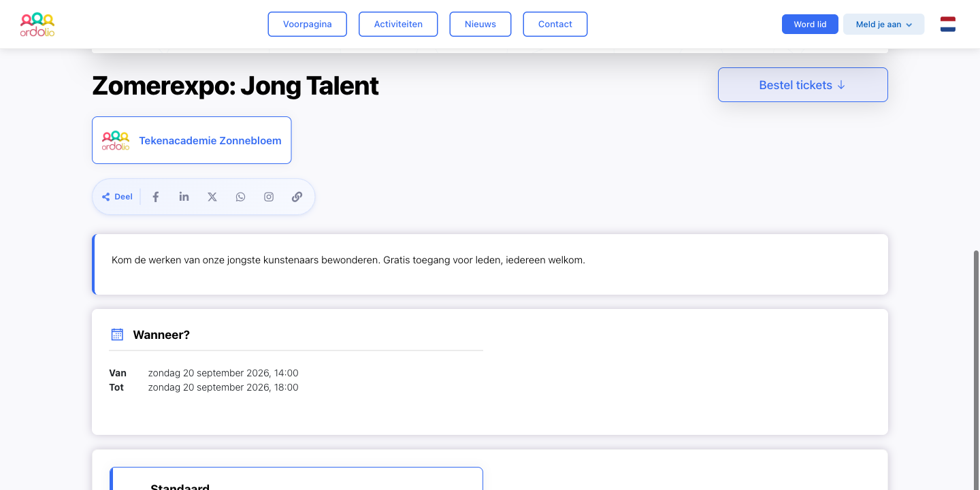Open Tekenacademie Zonnebloem organisation link
The height and width of the screenshot is (490, 980).
coord(192,140)
